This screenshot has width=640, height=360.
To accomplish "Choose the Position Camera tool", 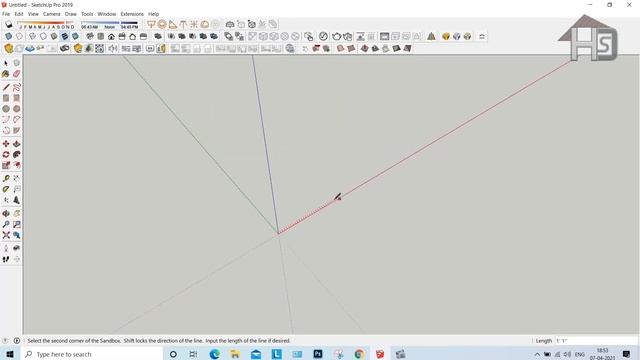I will click(x=6, y=248).
